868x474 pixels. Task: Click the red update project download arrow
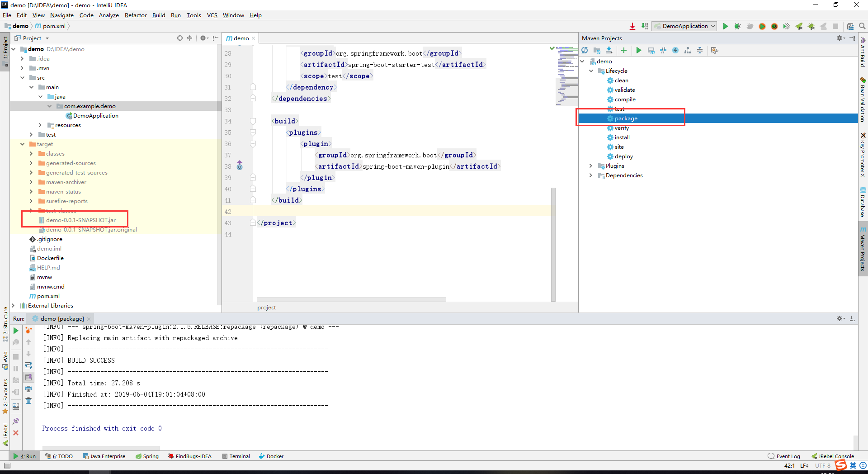point(632,26)
